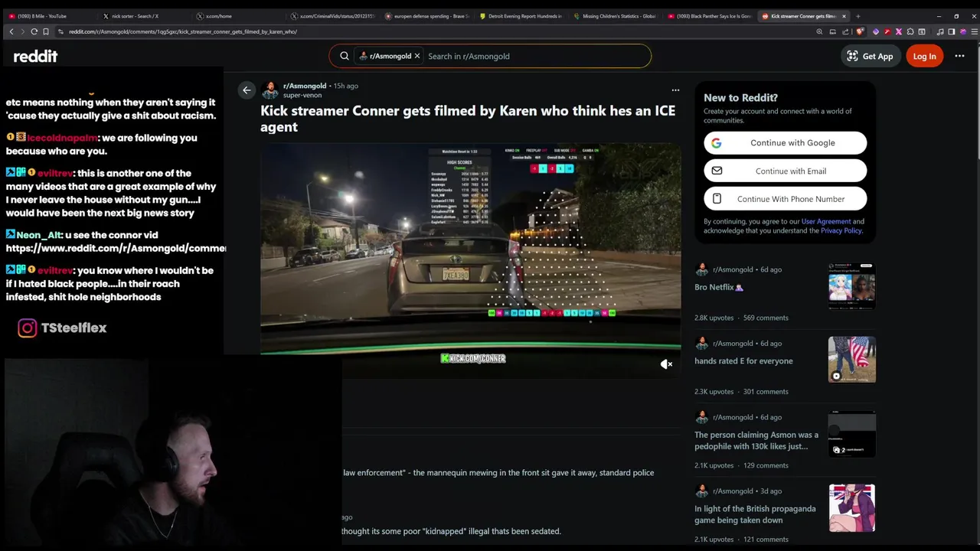Viewport: 980px width, 551px height.
Task: Click the TSteelflex overlay text
Action: [73, 328]
